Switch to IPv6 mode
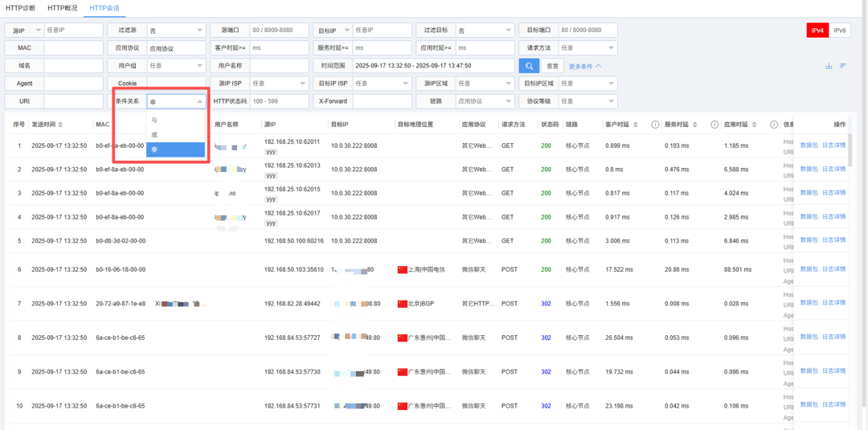The image size is (868, 430). [x=840, y=31]
